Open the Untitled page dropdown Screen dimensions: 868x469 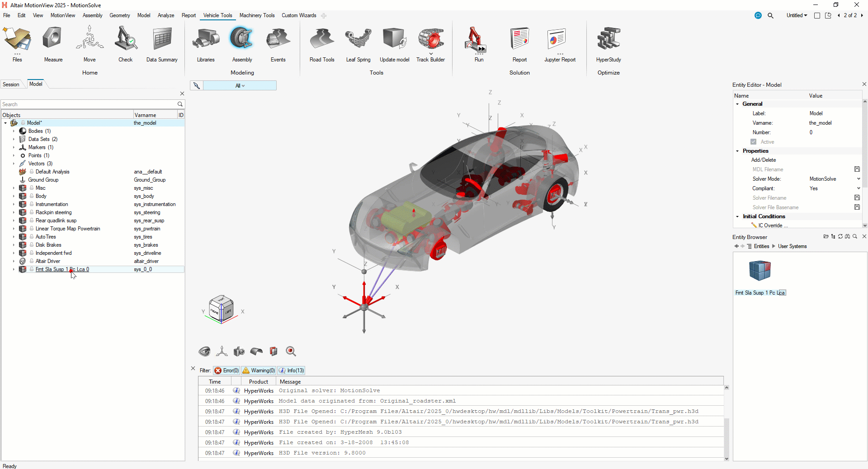[797, 15]
